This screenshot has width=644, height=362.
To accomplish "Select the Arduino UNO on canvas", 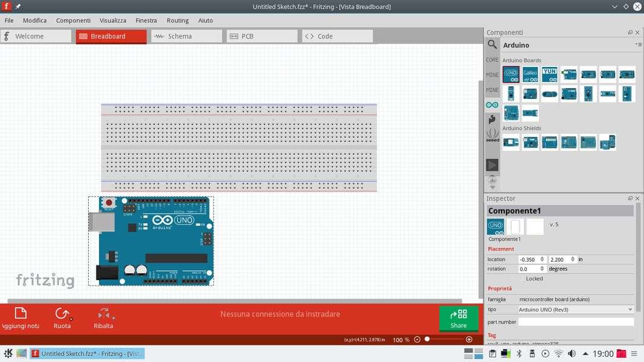I will coord(151,241).
